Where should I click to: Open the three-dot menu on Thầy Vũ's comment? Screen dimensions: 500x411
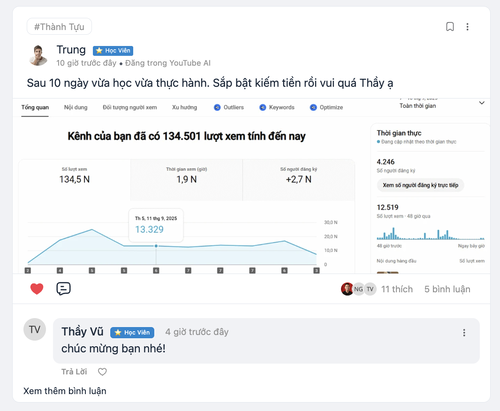[x=464, y=332]
